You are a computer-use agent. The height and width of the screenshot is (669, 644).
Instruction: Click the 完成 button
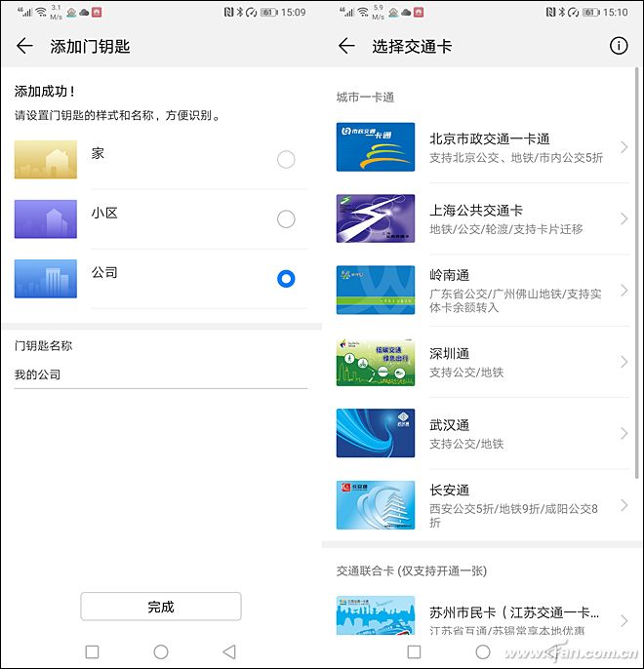click(161, 607)
